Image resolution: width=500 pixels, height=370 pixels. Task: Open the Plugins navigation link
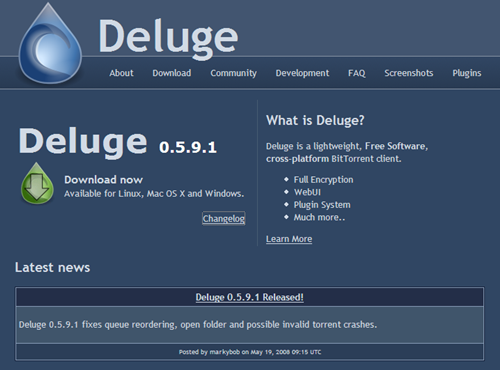click(x=467, y=73)
